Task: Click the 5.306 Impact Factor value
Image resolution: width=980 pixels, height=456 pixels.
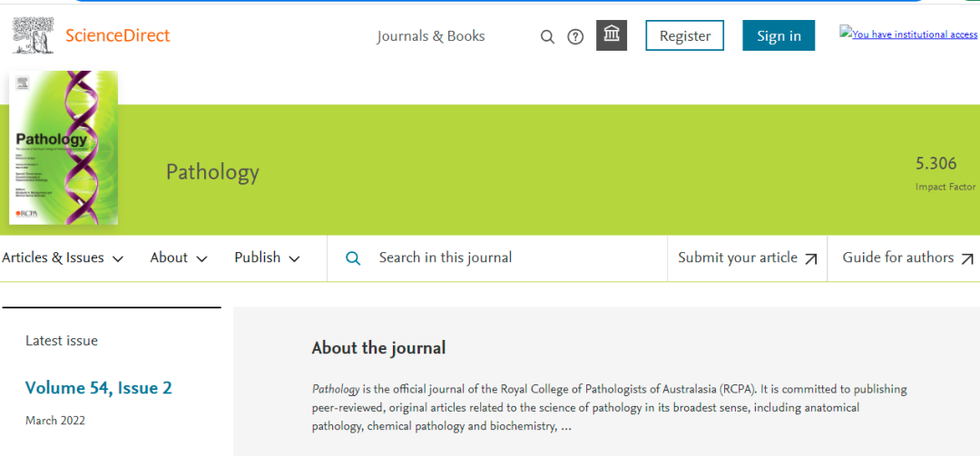Action: (936, 164)
